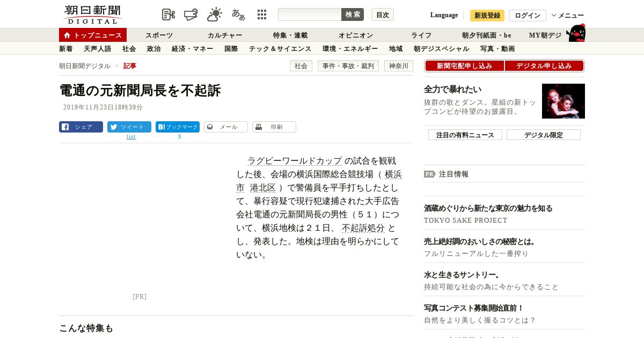Go to スポーツ section
Screen dimensions: 644x338
[159, 35]
